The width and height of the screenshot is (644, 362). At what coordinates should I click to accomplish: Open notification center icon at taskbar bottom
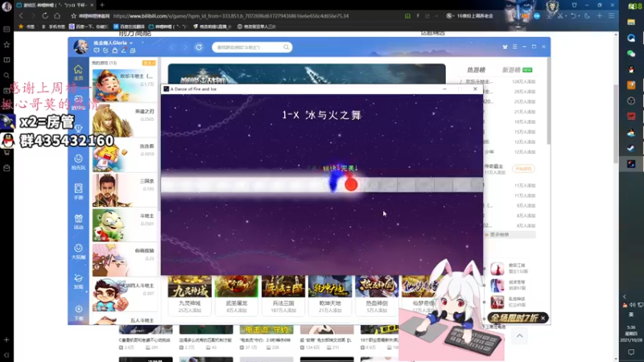click(631, 352)
